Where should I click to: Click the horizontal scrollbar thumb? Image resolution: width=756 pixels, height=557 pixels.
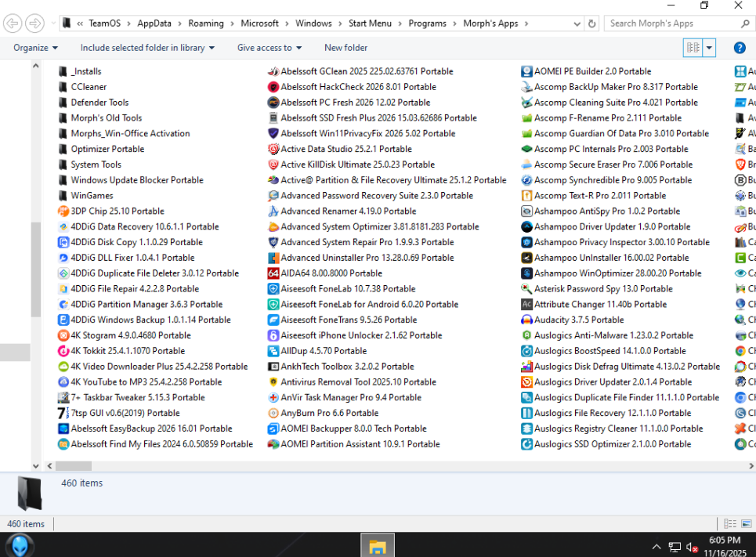[74, 466]
